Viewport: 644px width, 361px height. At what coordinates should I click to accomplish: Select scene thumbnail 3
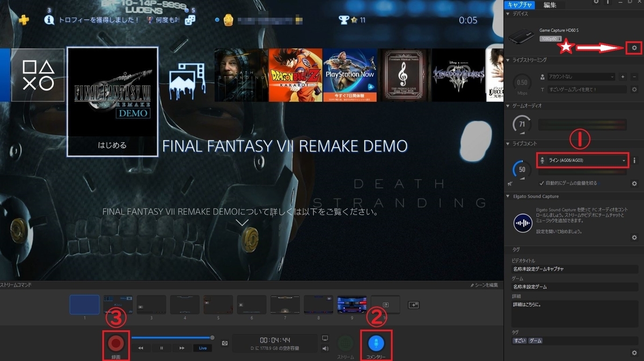click(151, 305)
